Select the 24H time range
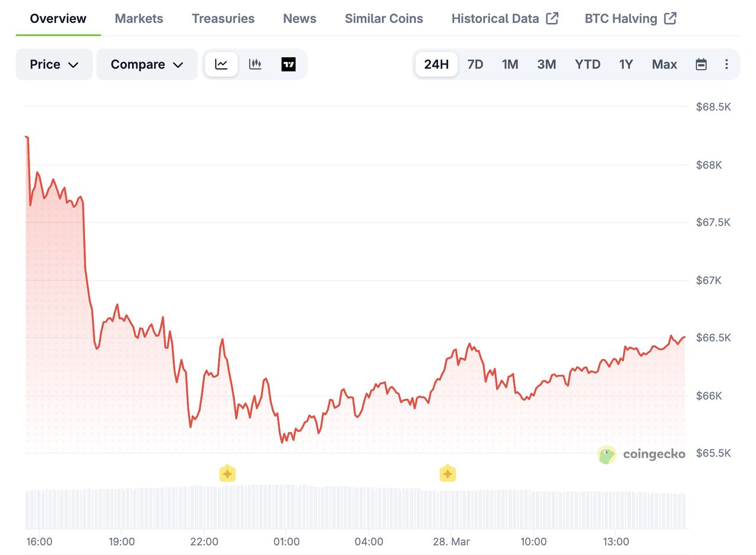The image size is (756, 555). 436,64
